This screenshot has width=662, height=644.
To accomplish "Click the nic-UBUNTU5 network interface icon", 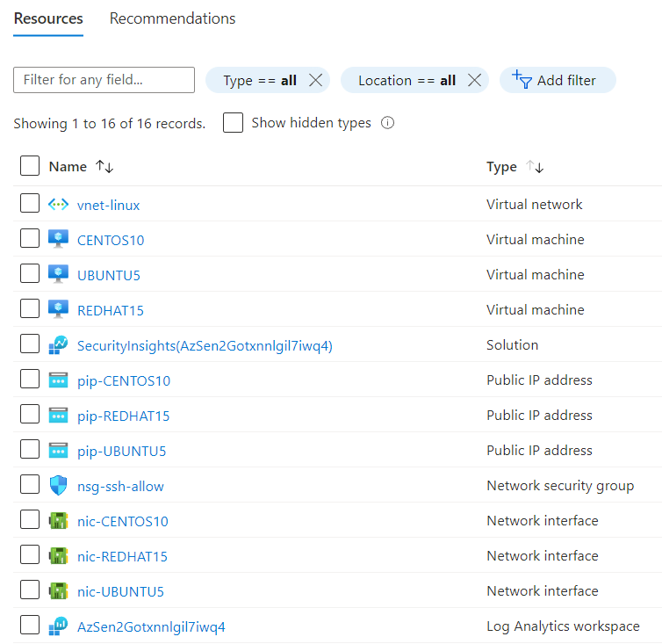I will pos(58,590).
